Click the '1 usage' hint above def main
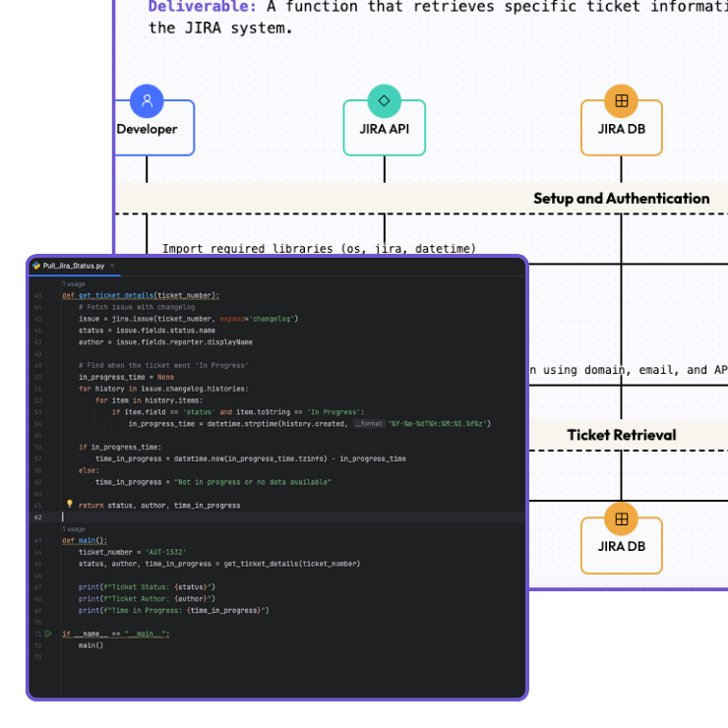 74,529
